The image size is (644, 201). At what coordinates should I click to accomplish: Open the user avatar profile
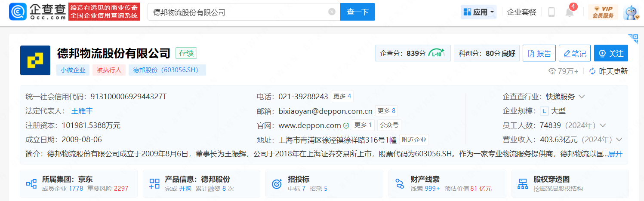(632, 12)
